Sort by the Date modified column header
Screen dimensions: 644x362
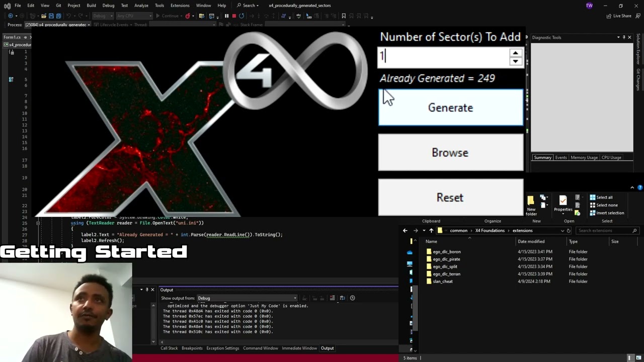531,241
